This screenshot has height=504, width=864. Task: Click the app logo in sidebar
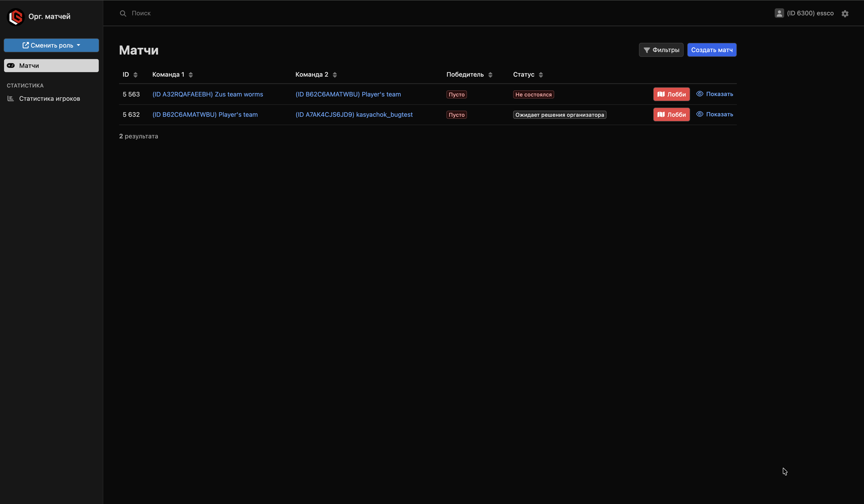[x=16, y=16]
